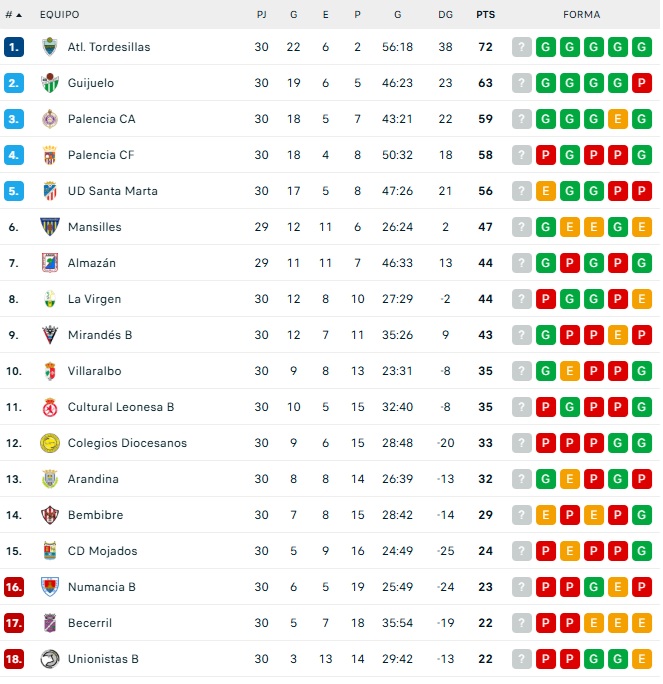Open the Numancia B team link
The image size is (663, 684).
[x=102, y=587]
